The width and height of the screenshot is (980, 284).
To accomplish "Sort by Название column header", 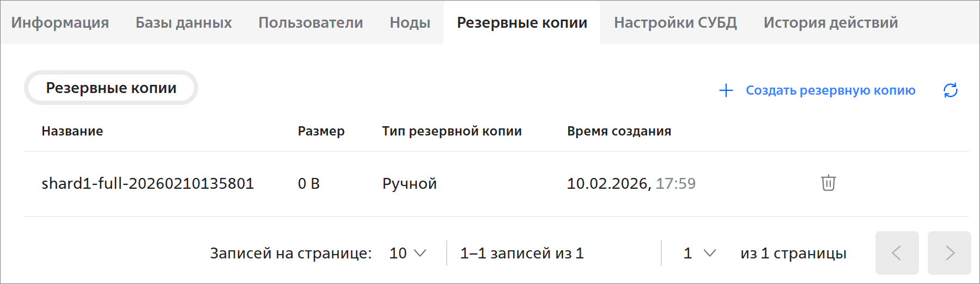I will pos(72,131).
